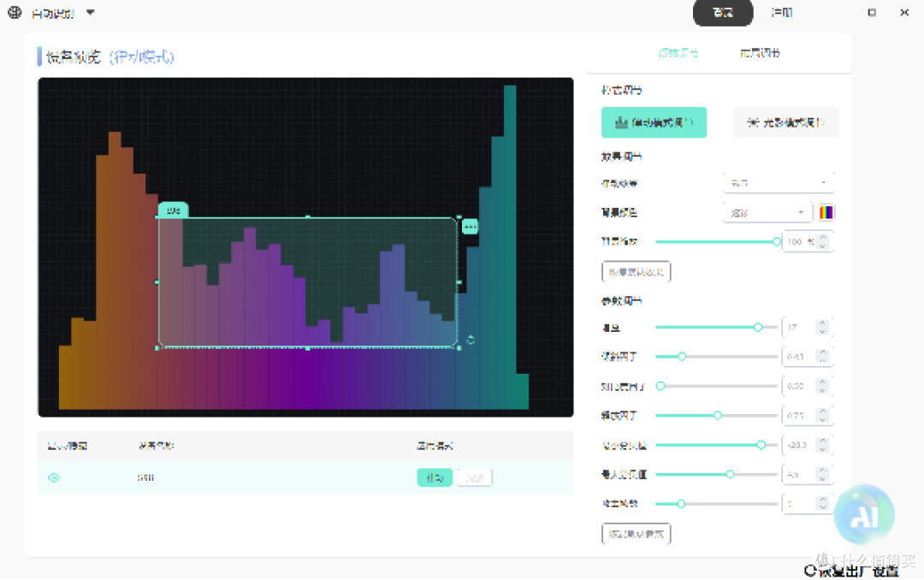Decrease the 100% brightness stepper down arrow
The height and width of the screenshot is (580, 924).
pos(823,246)
